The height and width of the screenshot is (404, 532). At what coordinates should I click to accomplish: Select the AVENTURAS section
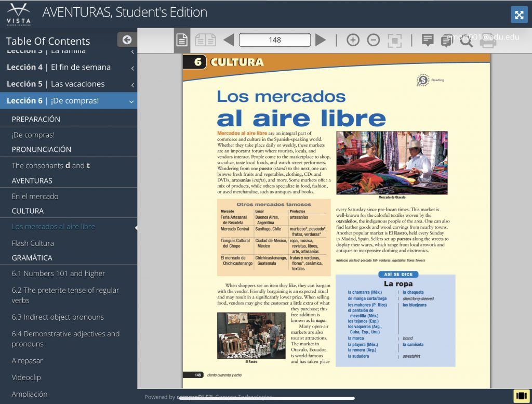click(x=32, y=180)
